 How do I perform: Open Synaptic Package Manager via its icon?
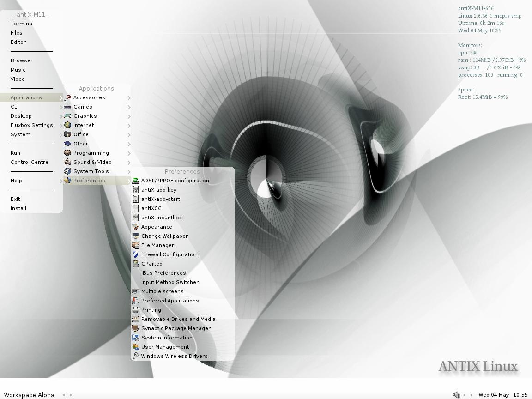tap(135, 328)
